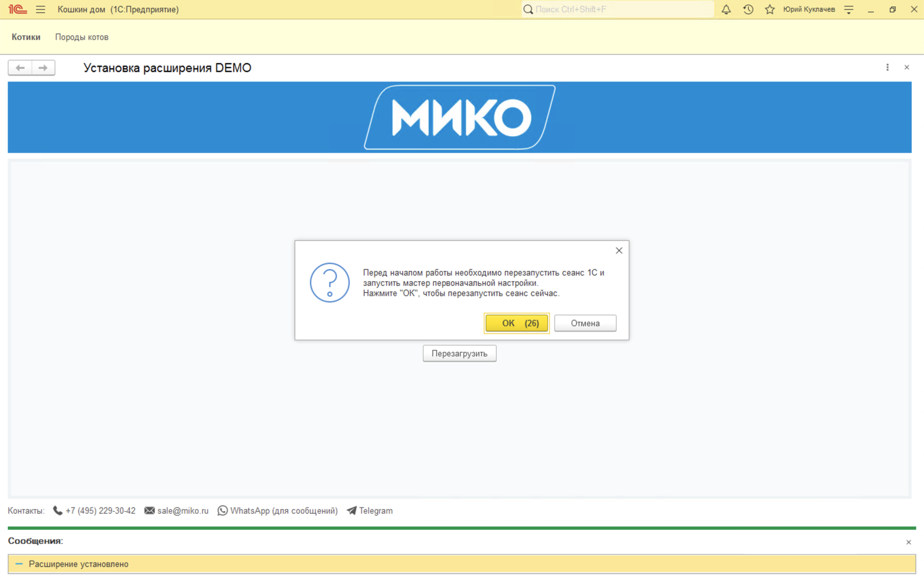
Task: Click the phone handset icon
Action: coord(58,511)
